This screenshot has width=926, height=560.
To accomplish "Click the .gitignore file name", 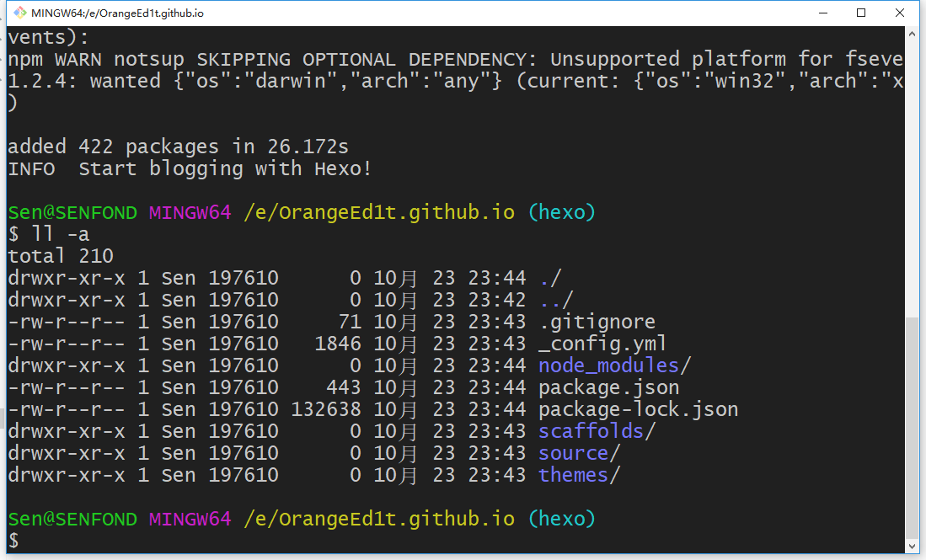I will pos(597,322).
